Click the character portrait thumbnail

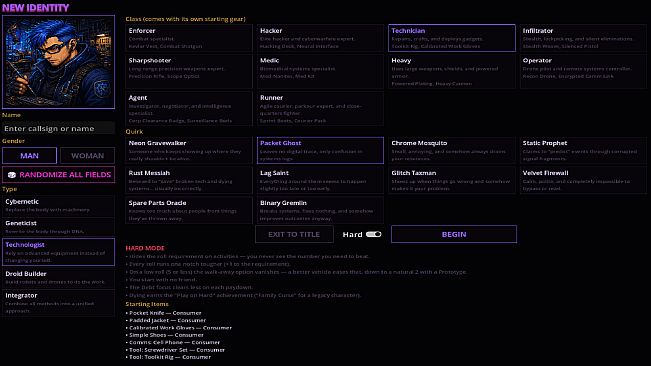[59, 62]
